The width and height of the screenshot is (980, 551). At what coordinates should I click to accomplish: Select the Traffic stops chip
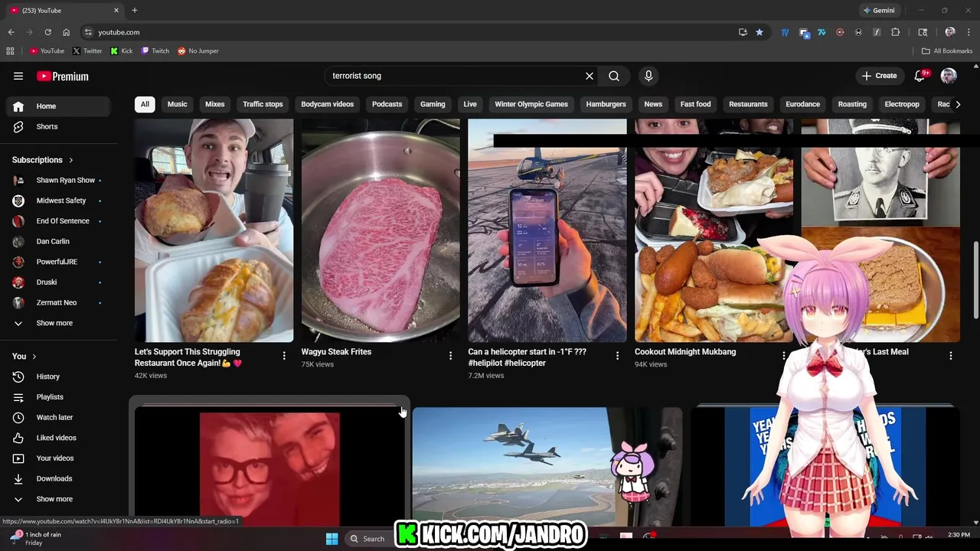pyautogui.click(x=263, y=104)
